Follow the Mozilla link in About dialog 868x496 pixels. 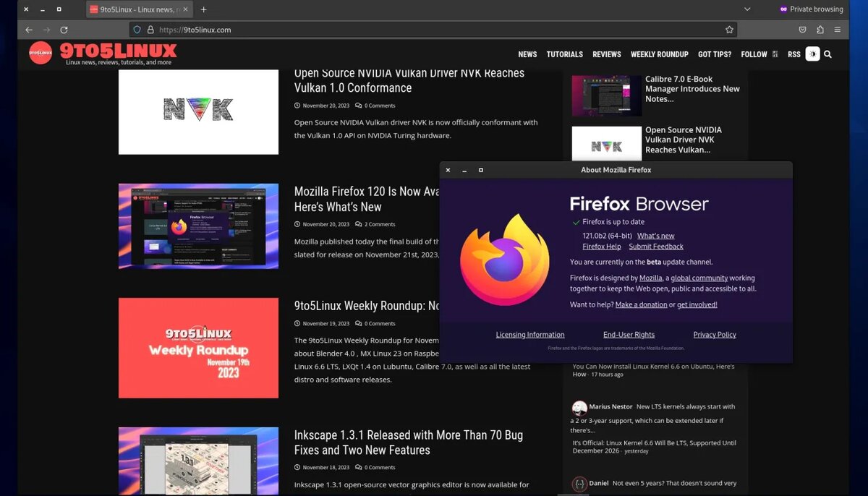tap(651, 278)
